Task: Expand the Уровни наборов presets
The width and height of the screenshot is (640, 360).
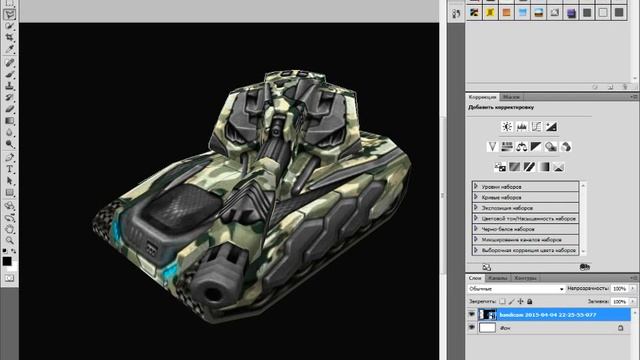Action: [x=476, y=186]
